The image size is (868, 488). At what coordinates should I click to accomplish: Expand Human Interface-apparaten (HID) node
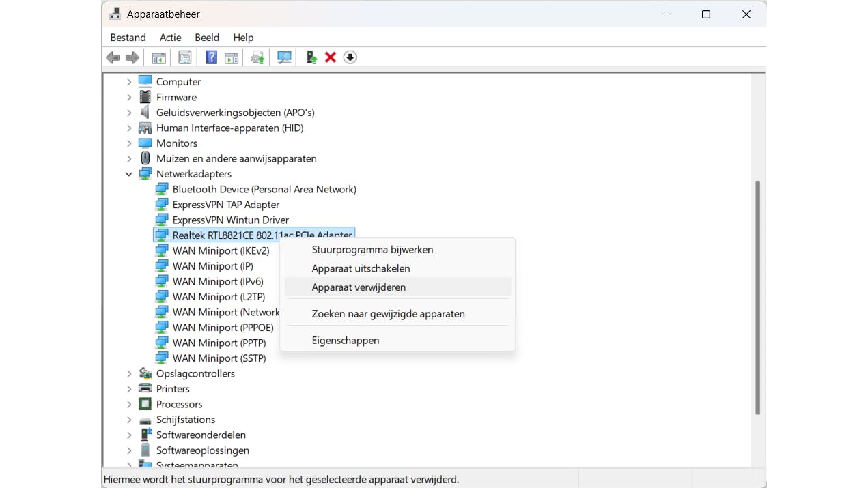pos(129,128)
